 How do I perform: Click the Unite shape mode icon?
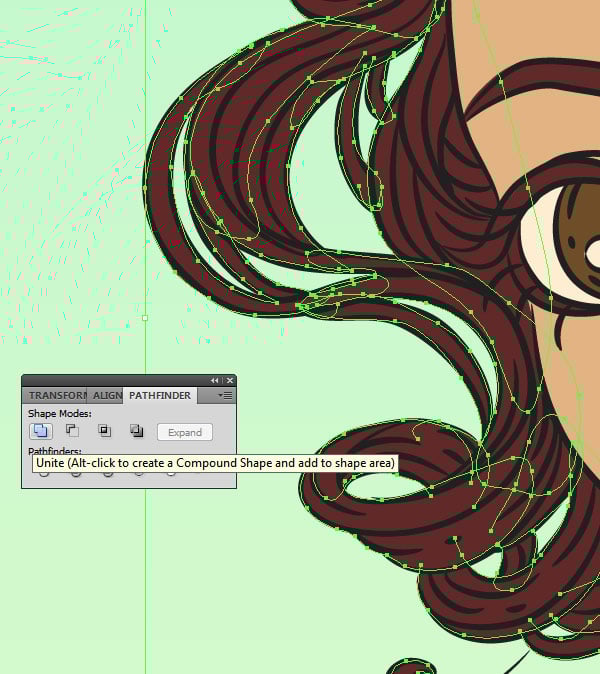point(41,431)
